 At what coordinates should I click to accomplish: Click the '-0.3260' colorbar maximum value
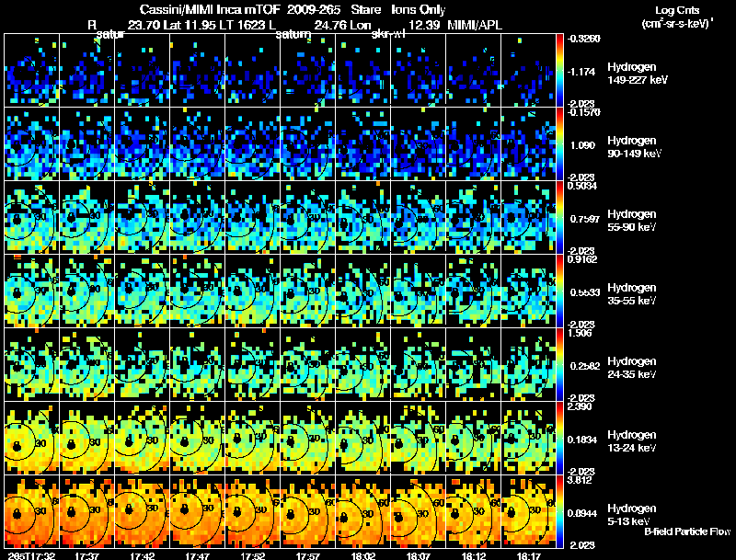583,39
